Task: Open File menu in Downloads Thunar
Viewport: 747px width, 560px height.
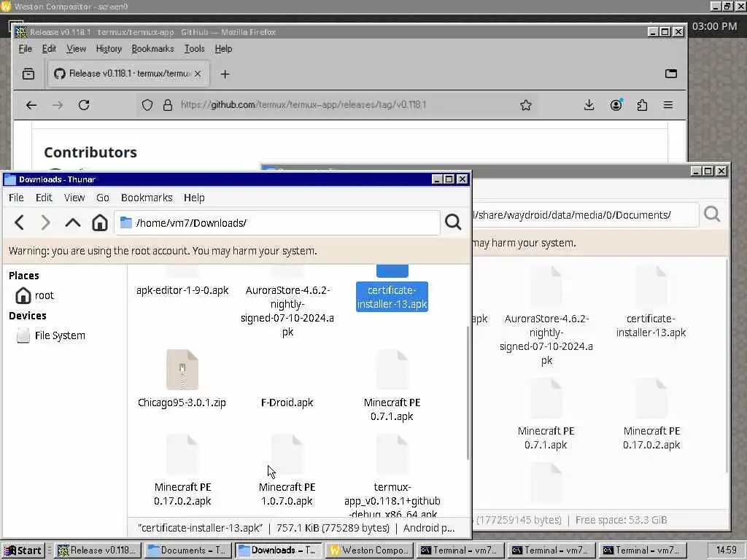Action: 16,197
